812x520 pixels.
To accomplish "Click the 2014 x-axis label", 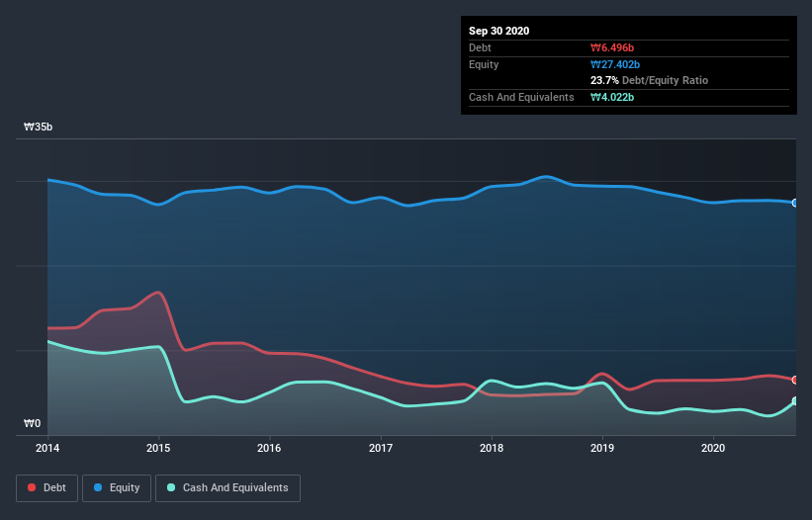I will [47, 448].
